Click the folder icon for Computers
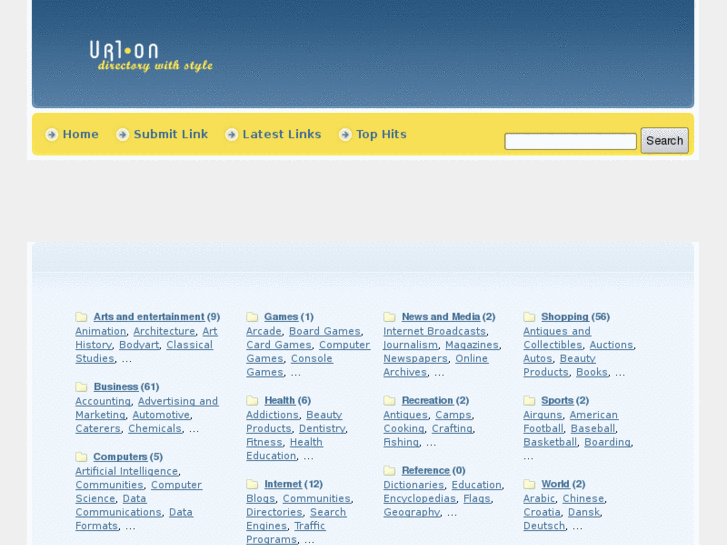 (81, 457)
